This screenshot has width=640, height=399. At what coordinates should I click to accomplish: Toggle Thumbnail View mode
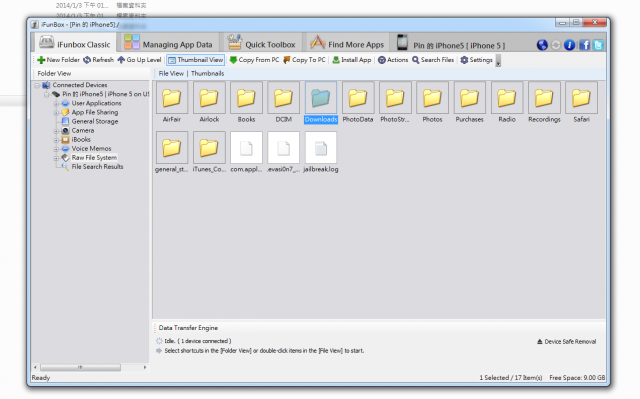click(x=196, y=60)
